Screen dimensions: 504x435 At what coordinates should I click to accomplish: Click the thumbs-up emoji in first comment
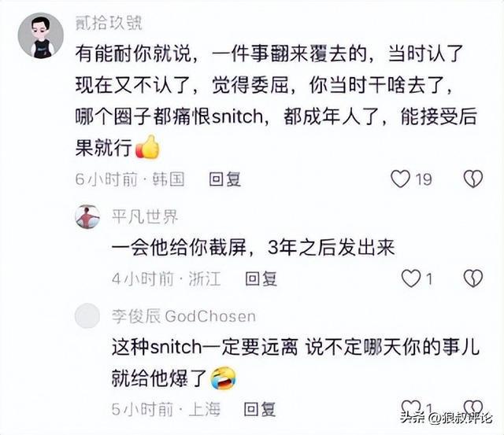(x=148, y=147)
